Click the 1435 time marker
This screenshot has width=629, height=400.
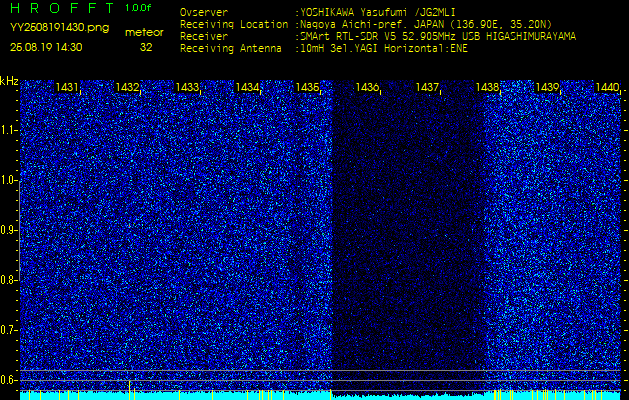(307, 87)
